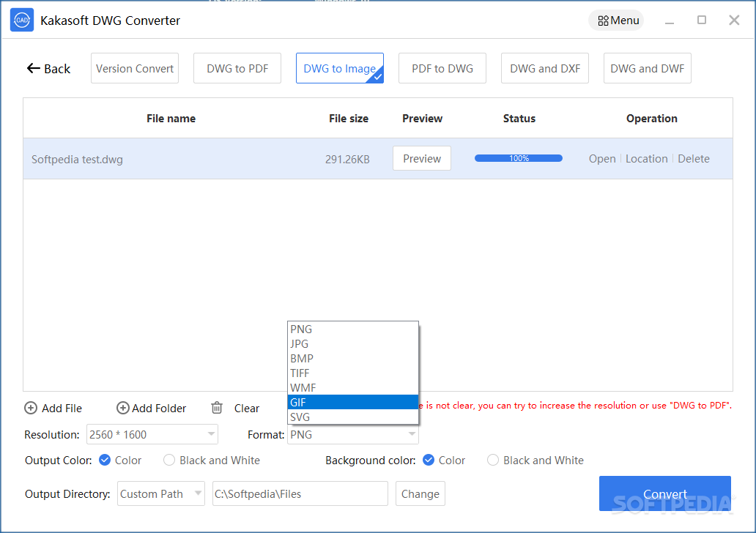Viewport: 756px width, 533px height.
Task: Collapse the Format PNG dropdown
Action: (x=353, y=434)
